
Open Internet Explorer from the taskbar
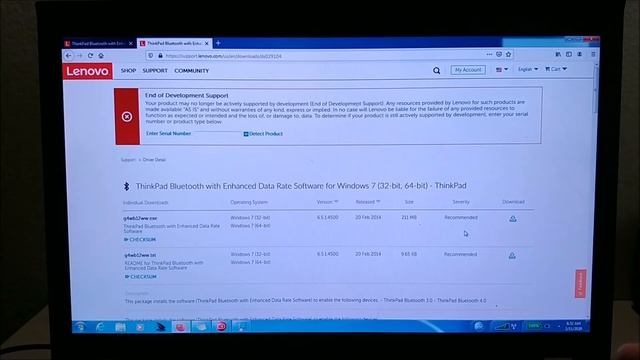click(100, 327)
